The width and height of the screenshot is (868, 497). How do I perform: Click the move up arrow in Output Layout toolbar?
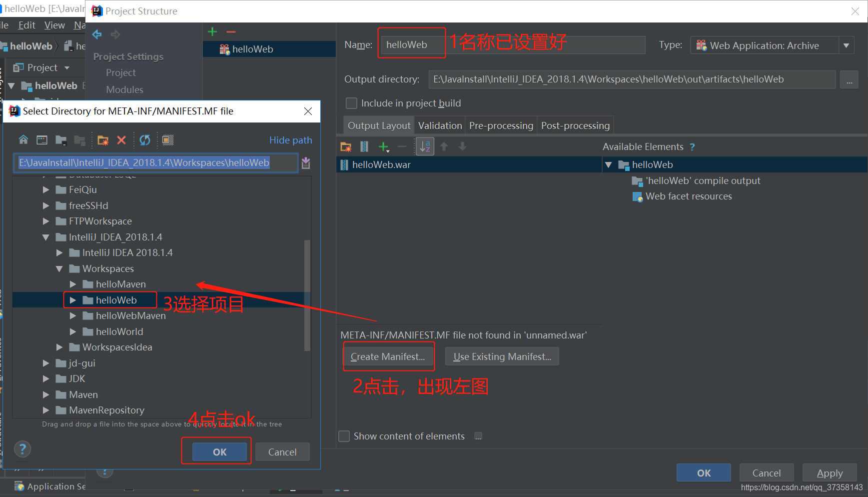[x=444, y=146]
